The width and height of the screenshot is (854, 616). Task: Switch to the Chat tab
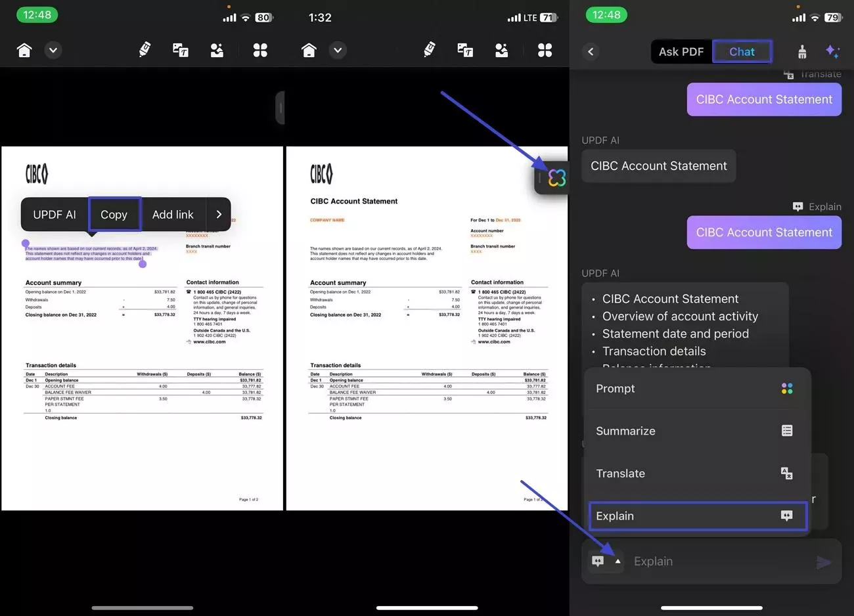click(742, 52)
